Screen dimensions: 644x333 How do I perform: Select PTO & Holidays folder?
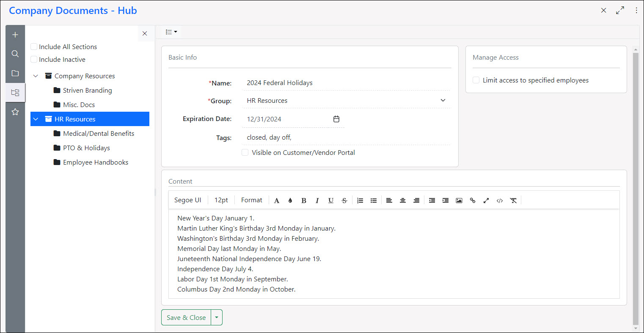click(x=82, y=148)
